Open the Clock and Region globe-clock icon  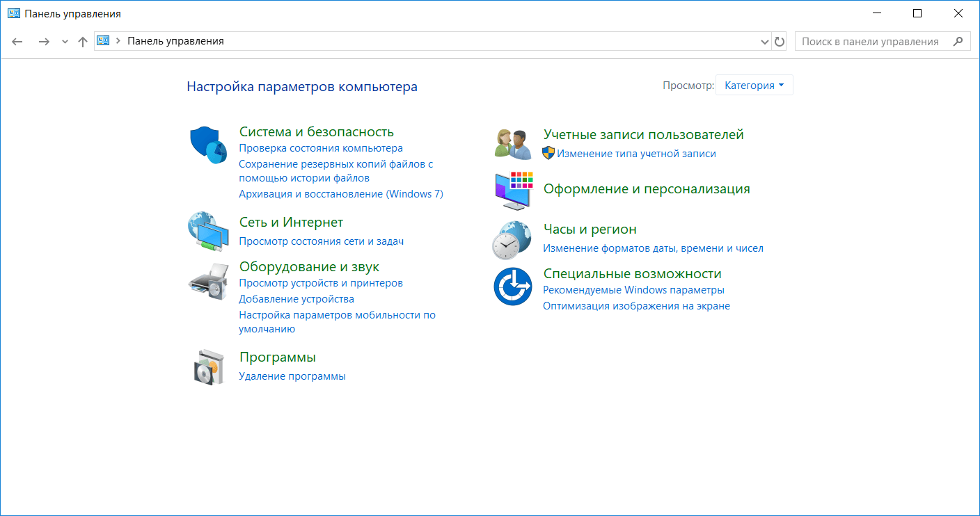(x=512, y=240)
